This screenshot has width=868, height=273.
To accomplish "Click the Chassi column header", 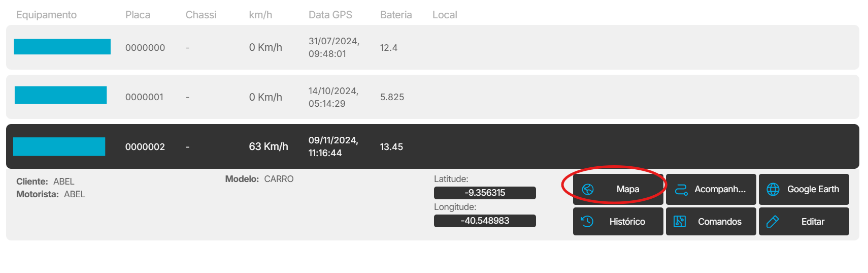I will click(201, 15).
